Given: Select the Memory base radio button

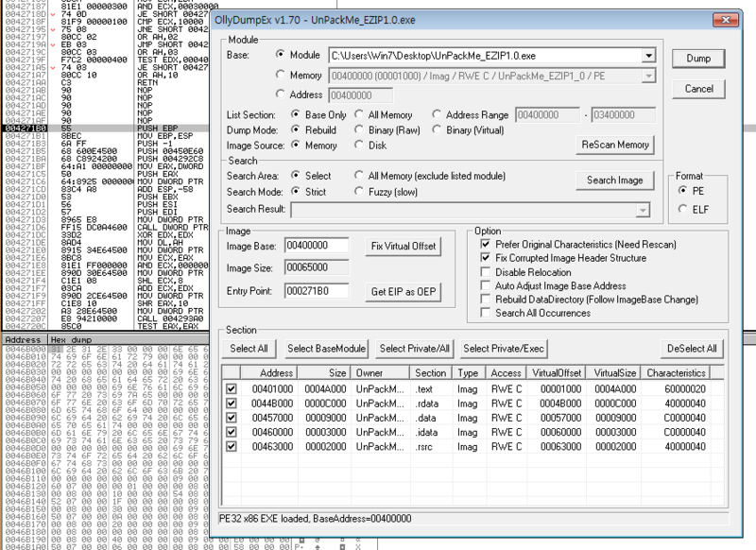Looking at the screenshot, I should coord(280,75).
